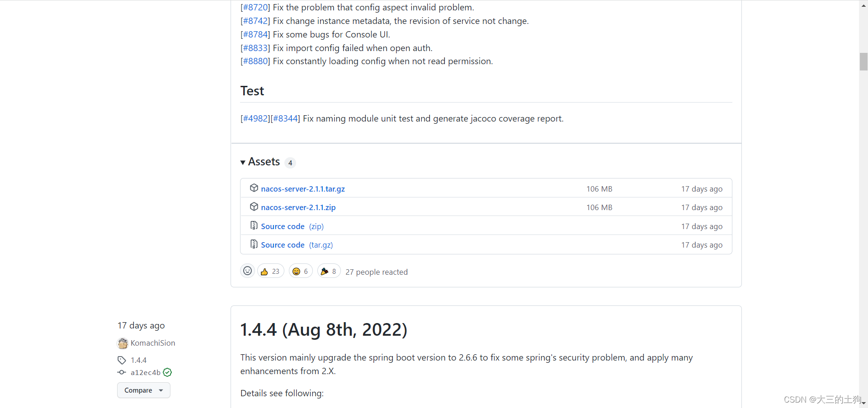Click the package icon beside nacos-server-2.1.1.tar.gz

pos(254,188)
